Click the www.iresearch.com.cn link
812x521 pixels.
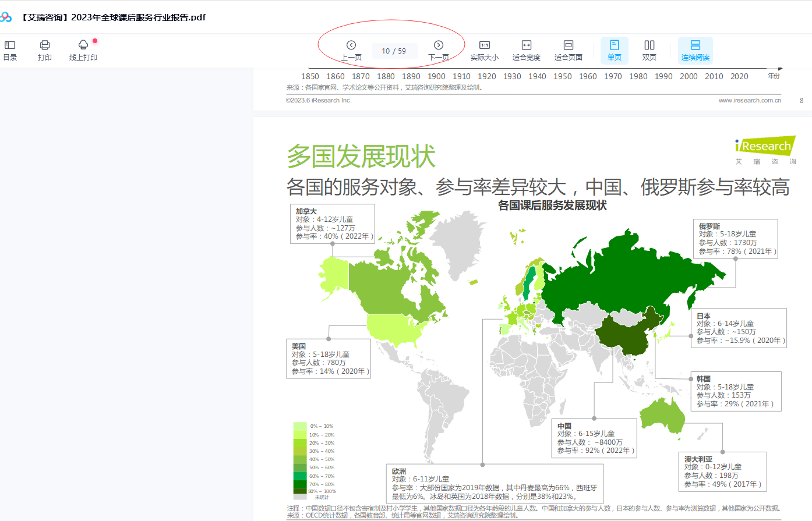(749, 100)
